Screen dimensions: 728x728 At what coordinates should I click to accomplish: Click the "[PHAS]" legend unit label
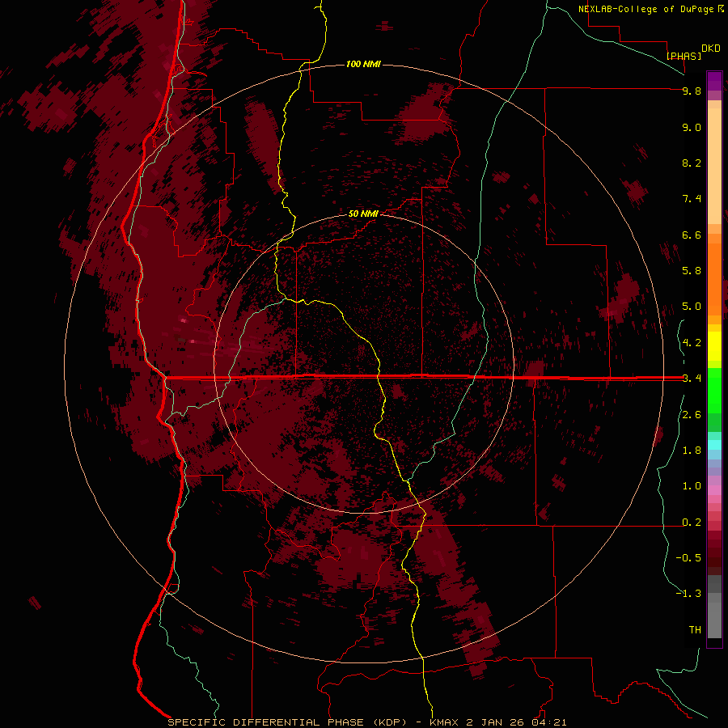pos(684,56)
